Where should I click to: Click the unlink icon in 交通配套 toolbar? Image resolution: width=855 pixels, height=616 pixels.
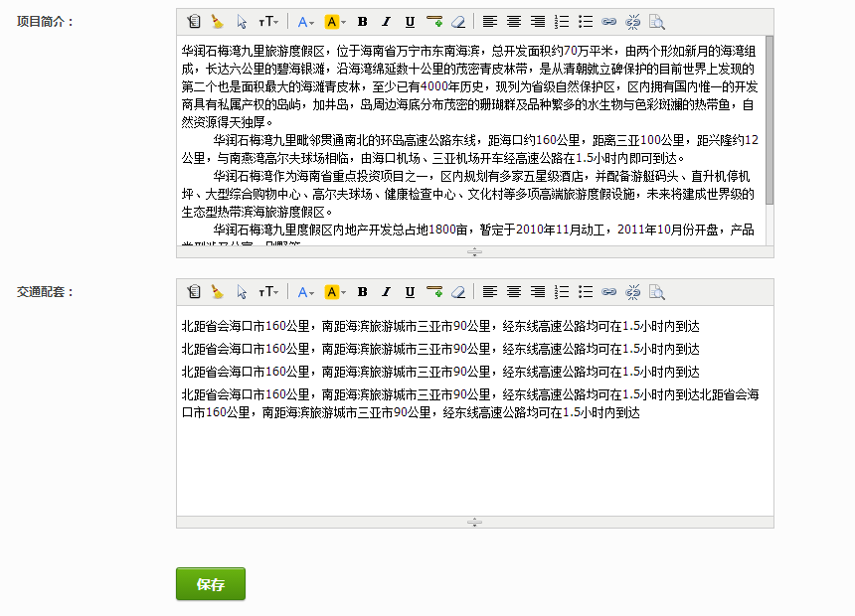[633, 292]
